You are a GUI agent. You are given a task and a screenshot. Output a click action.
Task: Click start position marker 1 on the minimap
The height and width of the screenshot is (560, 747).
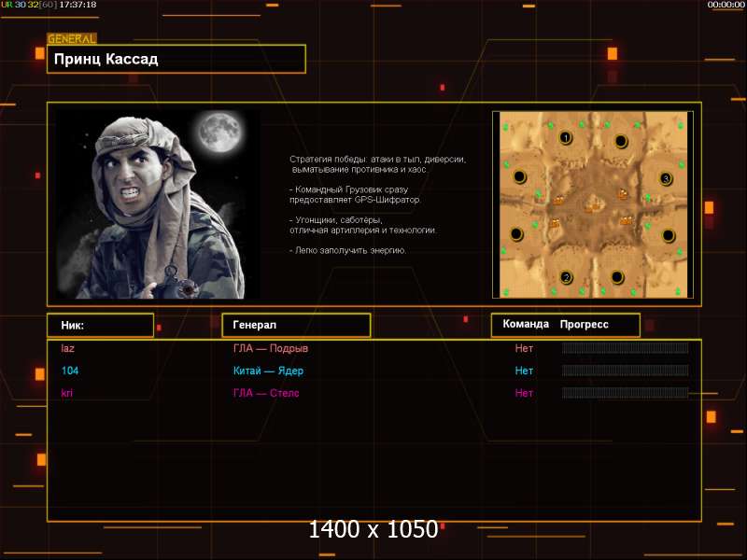(x=565, y=138)
